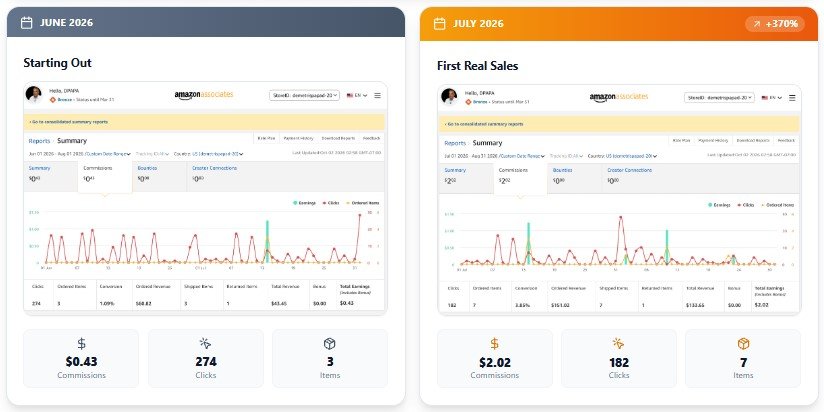This screenshot has height=412, width=824.
Task: Open EN language dropdown in July screenshot
Action: click(772, 98)
